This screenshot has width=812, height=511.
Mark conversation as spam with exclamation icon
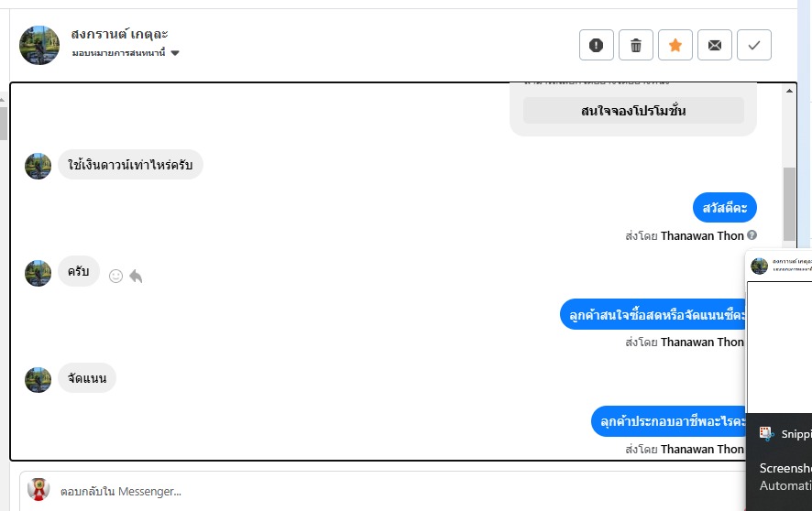(x=597, y=45)
